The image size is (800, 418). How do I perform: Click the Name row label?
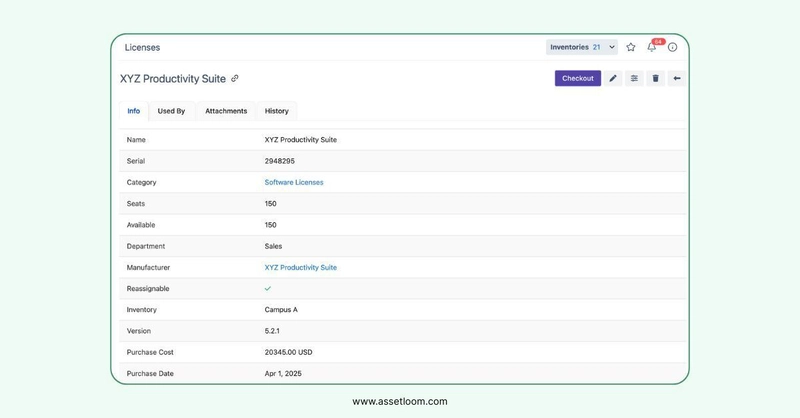click(x=136, y=139)
